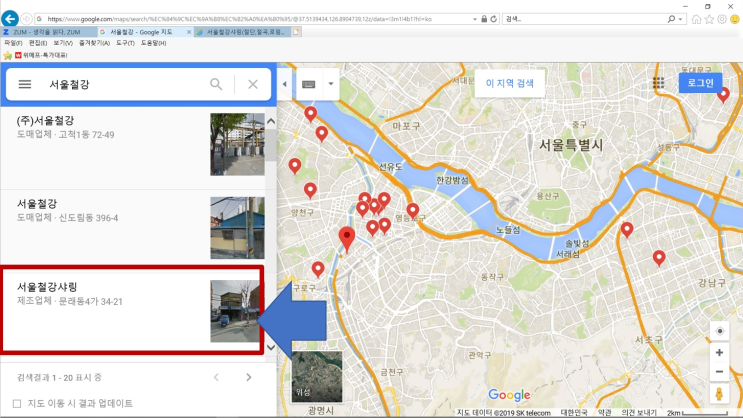The height and width of the screenshot is (418, 743).
Task: Zoom in with the plus button
Action: 719,353
